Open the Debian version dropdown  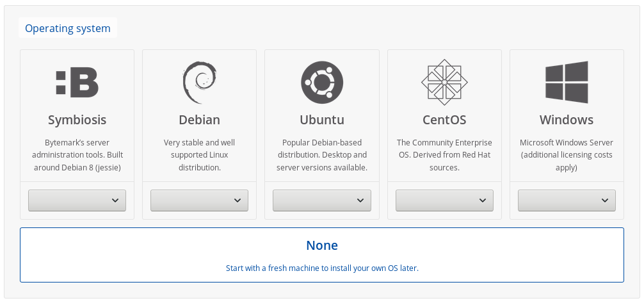pyautogui.click(x=199, y=201)
